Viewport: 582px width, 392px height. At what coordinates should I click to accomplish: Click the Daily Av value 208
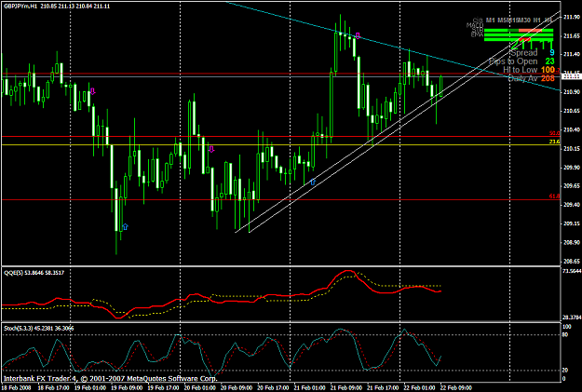coord(548,78)
